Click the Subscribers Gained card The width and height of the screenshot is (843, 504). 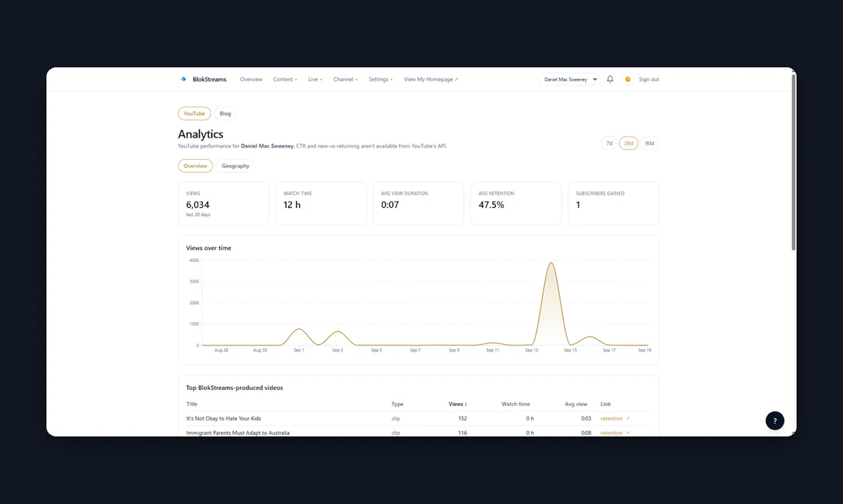[x=613, y=203]
